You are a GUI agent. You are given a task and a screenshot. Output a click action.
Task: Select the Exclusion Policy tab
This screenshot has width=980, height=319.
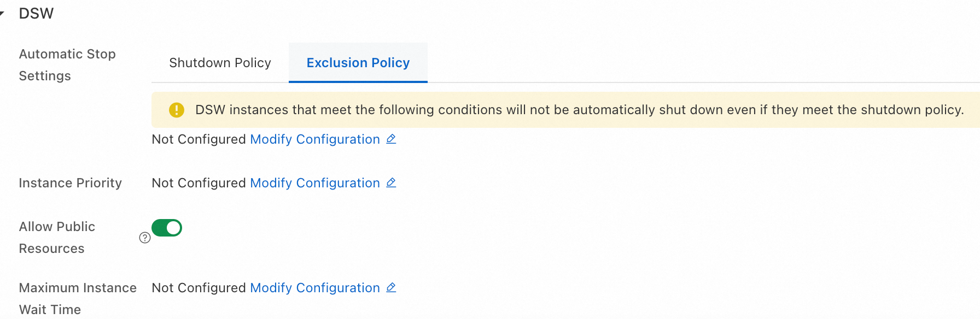coord(358,63)
